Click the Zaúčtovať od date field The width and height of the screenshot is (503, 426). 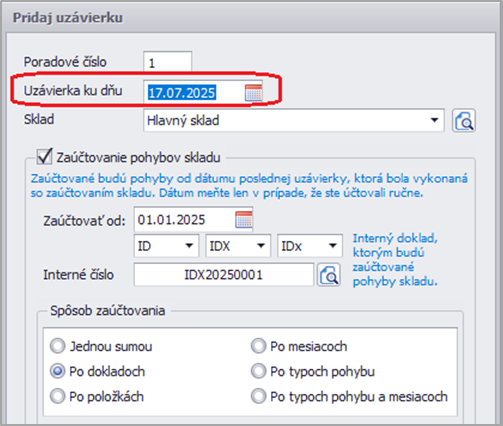[185, 219]
